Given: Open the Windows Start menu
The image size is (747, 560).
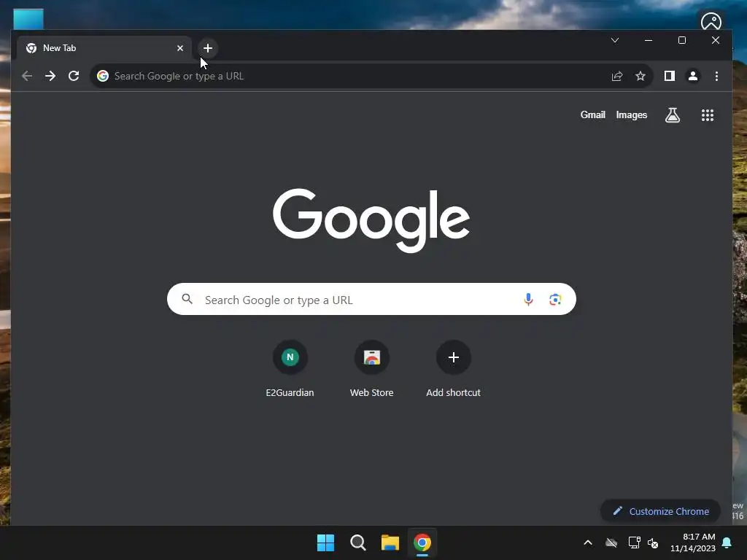Looking at the screenshot, I should click(326, 542).
